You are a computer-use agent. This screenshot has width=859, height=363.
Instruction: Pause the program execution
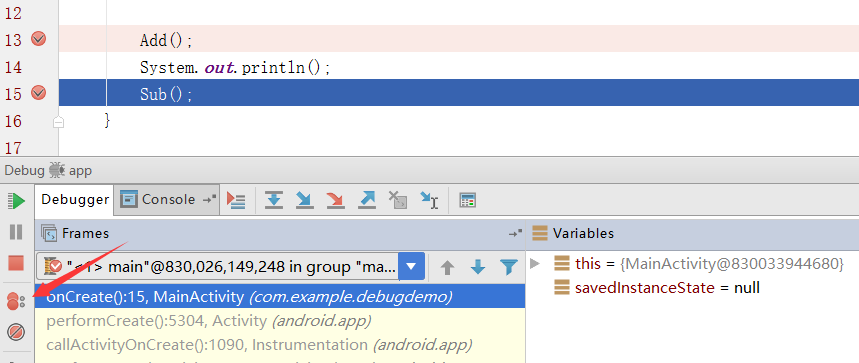[16, 232]
